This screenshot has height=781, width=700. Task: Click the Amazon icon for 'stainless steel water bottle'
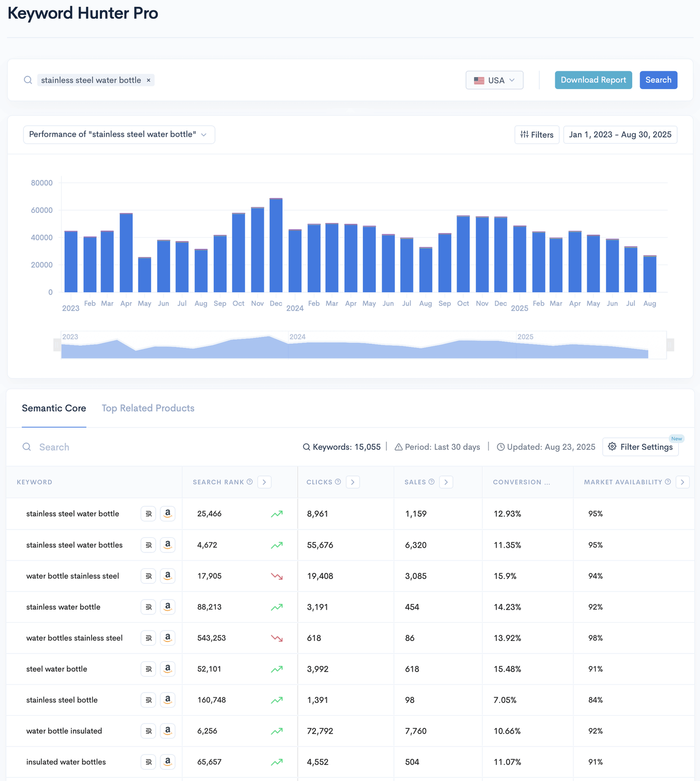coord(168,513)
